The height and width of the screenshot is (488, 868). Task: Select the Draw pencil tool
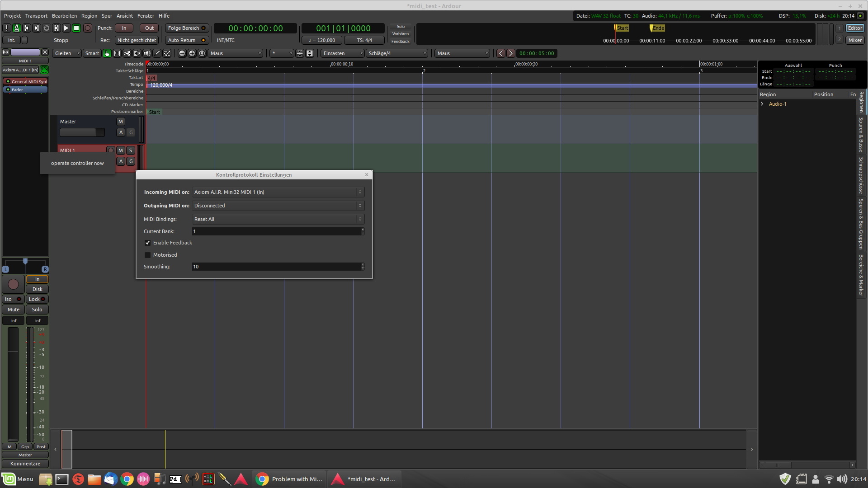point(157,53)
